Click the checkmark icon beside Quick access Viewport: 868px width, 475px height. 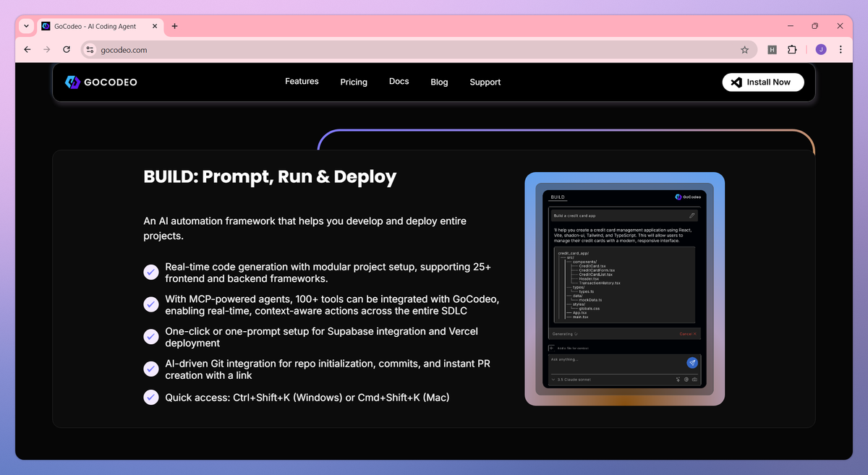[x=150, y=397]
